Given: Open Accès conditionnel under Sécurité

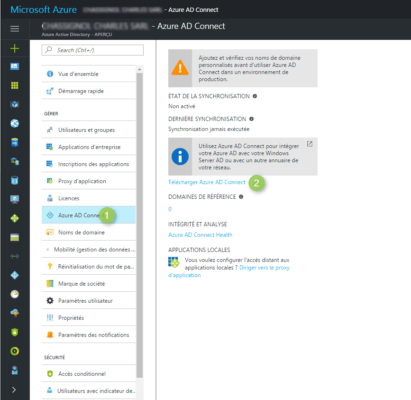Looking at the screenshot, I should pos(89,374).
